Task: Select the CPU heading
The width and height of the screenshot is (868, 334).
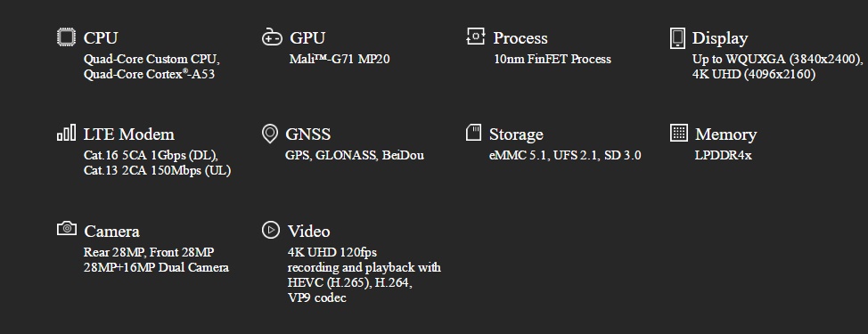Action: pyautogui.click(x=101, y=38)
